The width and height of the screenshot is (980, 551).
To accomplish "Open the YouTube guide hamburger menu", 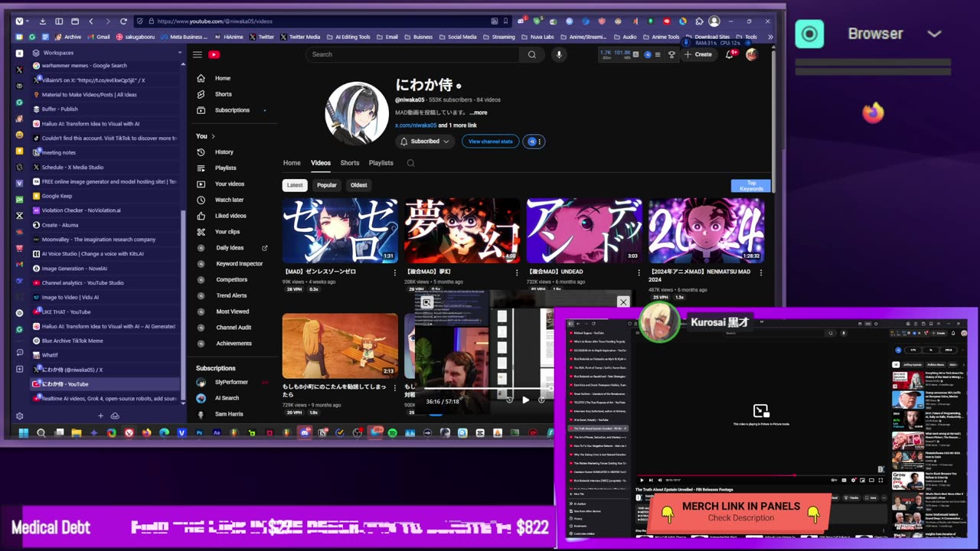I will [197, 54].
